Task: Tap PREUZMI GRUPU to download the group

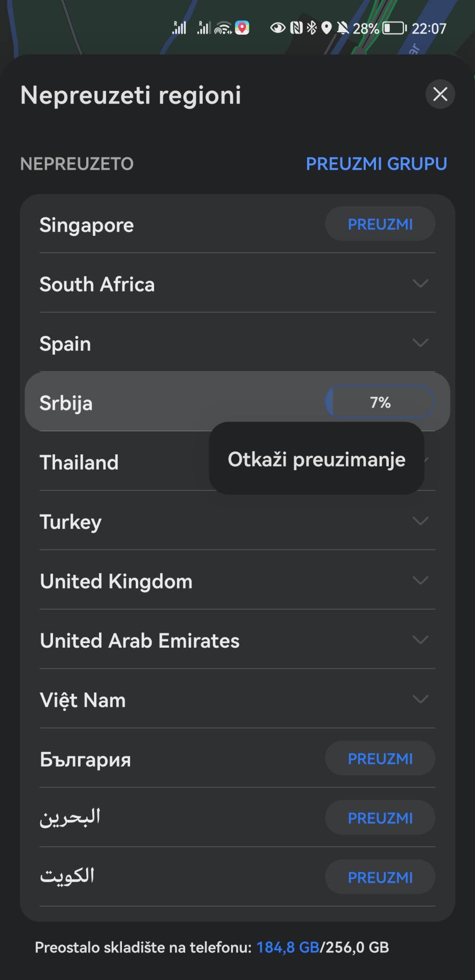Action: click(x=376, y=163)
